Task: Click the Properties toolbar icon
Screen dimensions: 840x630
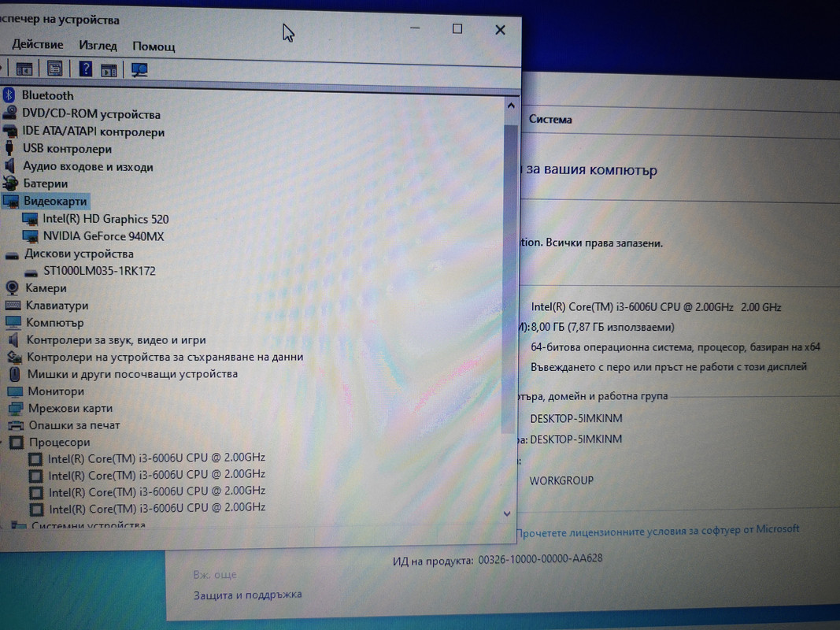Action: pos(54,69)
